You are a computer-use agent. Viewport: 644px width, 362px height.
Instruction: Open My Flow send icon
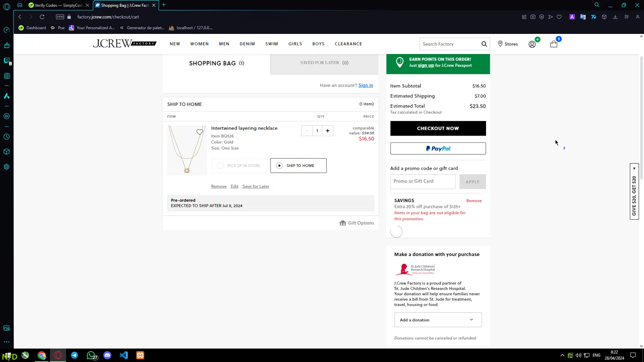click(x=550, y=17)
